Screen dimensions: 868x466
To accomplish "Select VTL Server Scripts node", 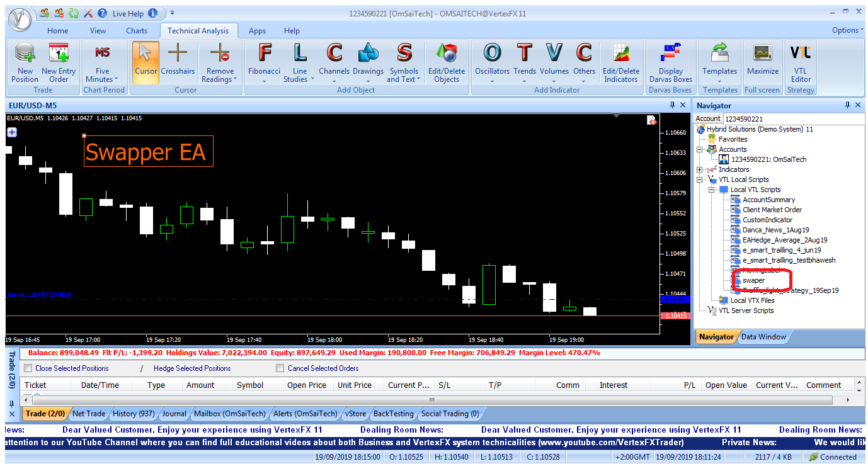I will pyautogui.click(x=746, y=310).
